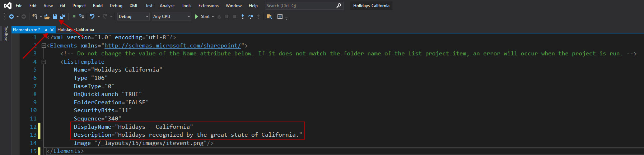
Task: Open the Undo history dropdown arrow
Action: tap(99, 17)
